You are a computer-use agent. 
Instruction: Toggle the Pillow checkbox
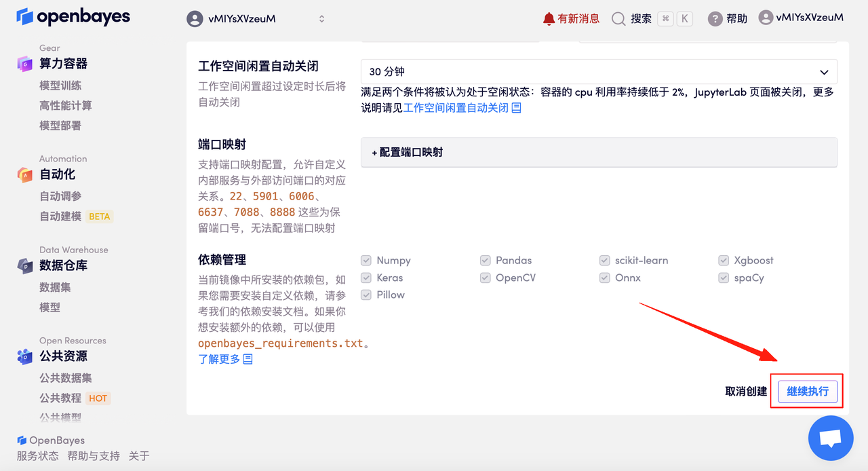point(366,295)
